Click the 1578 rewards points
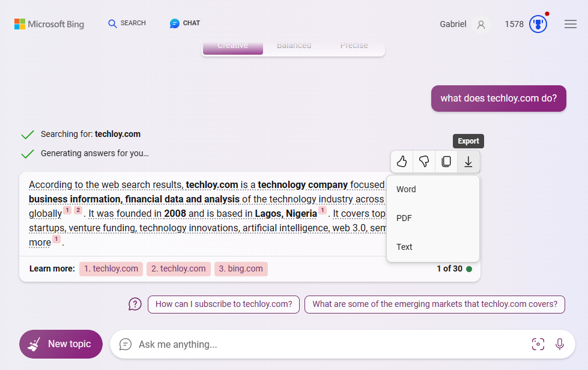The width and height of the screenshot is (588, 370). pyautogui.click(x=514, y=25)
